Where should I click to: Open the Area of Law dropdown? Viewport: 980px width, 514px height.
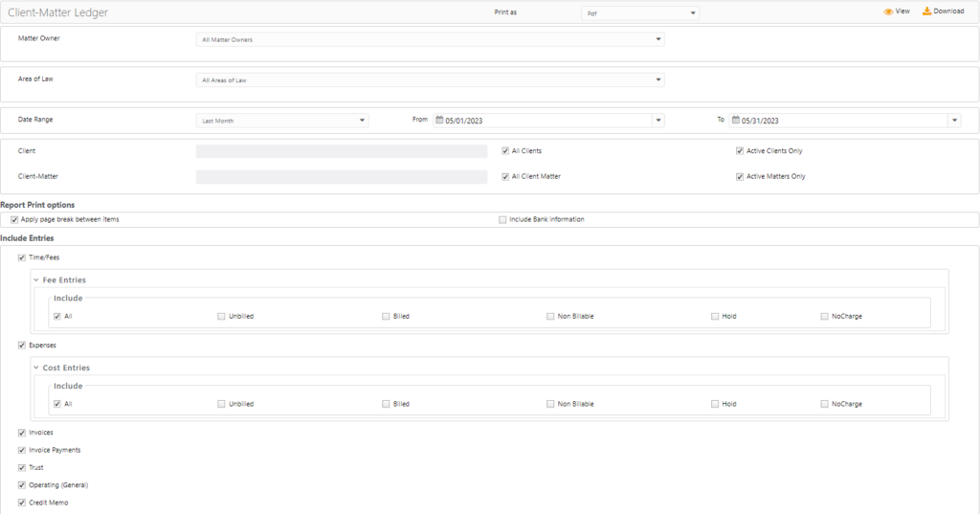[429, 80]
